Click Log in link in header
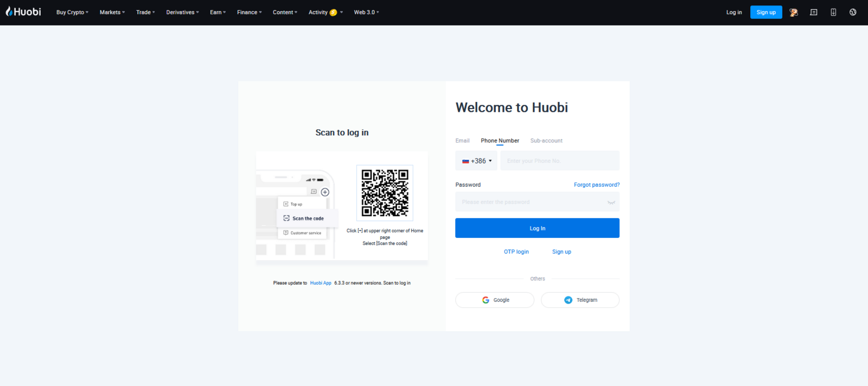The width and height of the screenshot is (868, 386). click(734, 12)
